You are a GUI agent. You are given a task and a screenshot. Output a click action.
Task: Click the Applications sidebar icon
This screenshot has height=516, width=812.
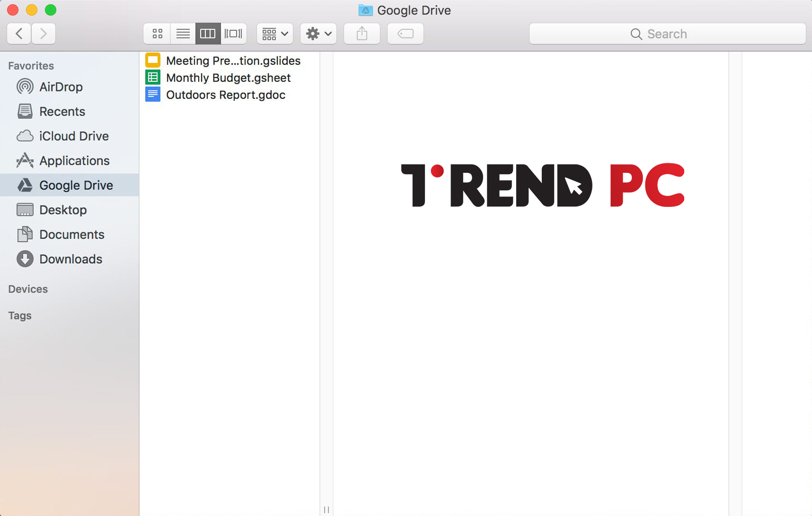[25, 160]
